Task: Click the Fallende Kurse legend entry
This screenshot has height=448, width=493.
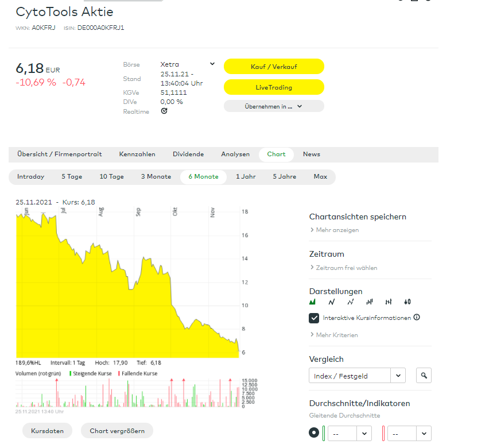Action: click(138, 373)
